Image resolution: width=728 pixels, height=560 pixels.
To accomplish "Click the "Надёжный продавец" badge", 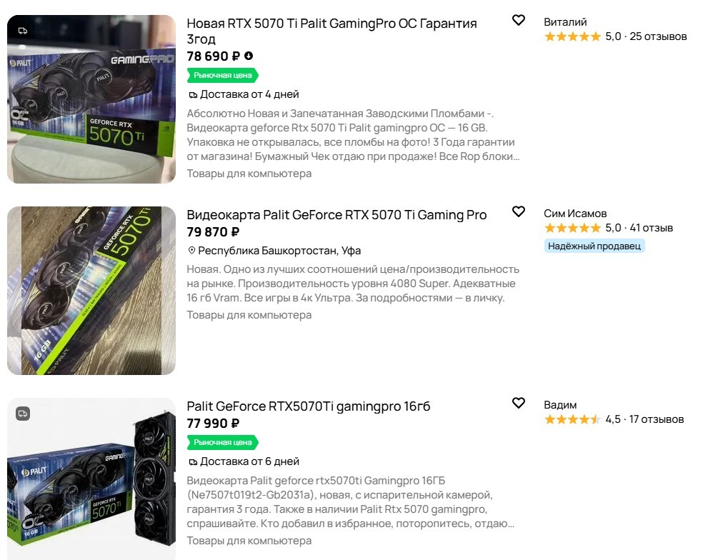I will click(594, 246).
